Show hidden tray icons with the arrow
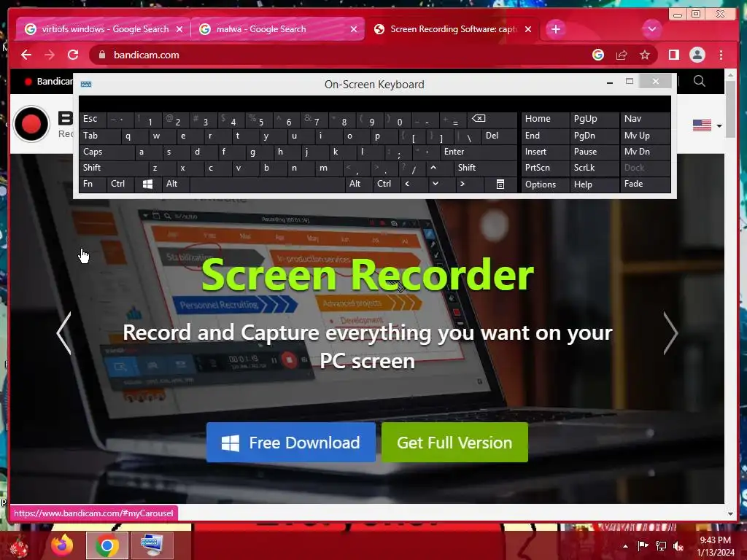The height and width of the screenshot is (560, 747). click(625, 546)
